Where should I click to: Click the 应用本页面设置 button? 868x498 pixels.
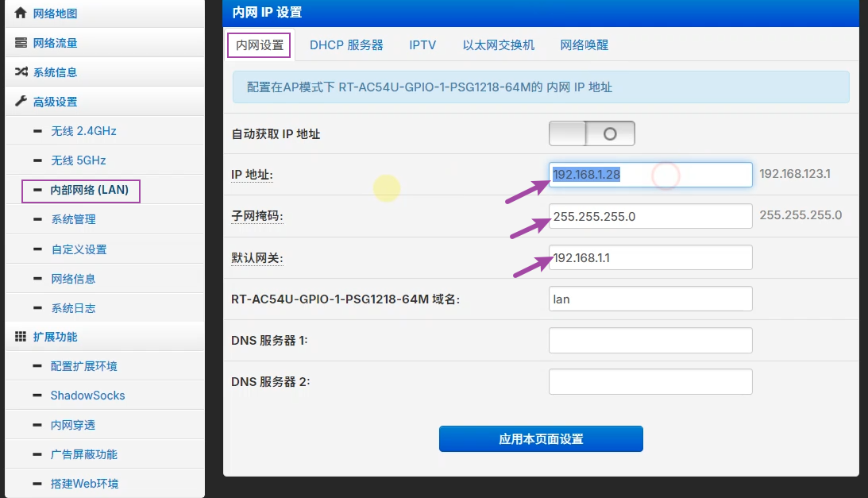click(541, 438)
